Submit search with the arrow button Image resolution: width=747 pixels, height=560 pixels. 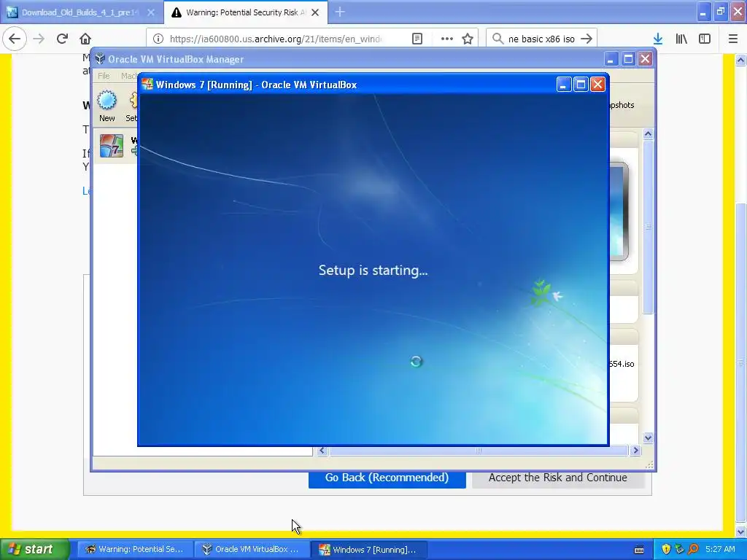click(x=587, y=39)
